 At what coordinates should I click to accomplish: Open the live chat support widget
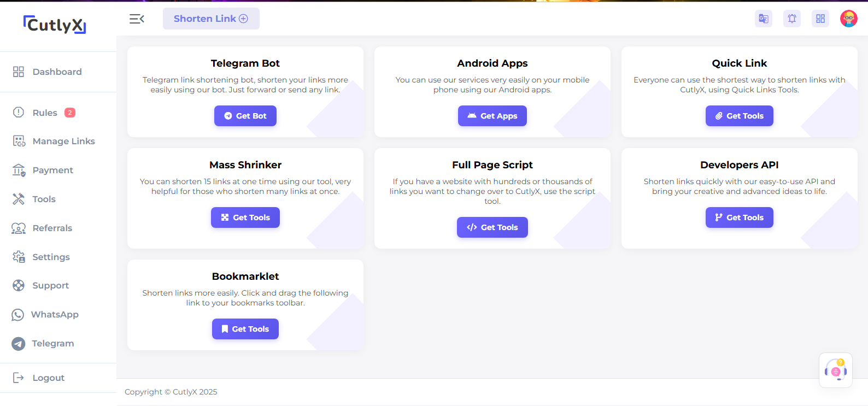[836, 370]
